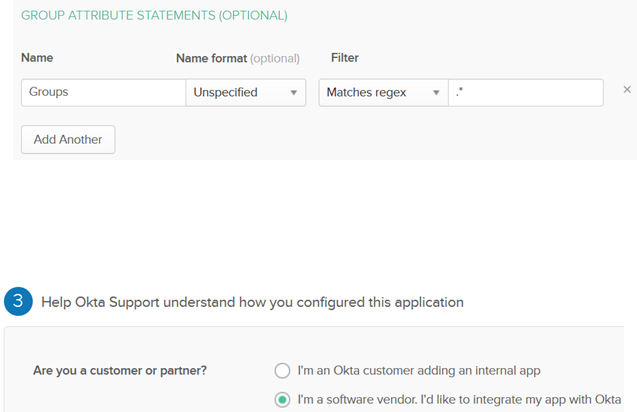Click the arrow on Matches regex dropdown
Screen dimensions: 637x412
point(436,93)
